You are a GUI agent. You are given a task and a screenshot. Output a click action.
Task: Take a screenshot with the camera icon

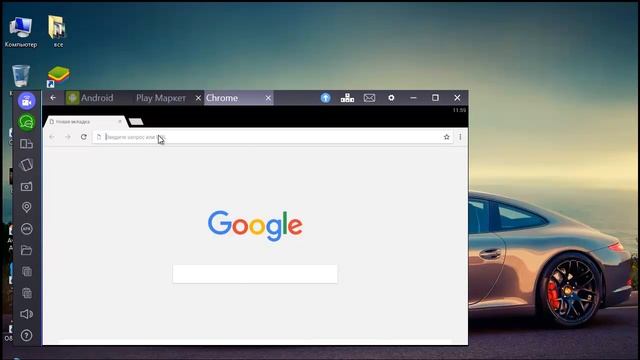[27, 187]
